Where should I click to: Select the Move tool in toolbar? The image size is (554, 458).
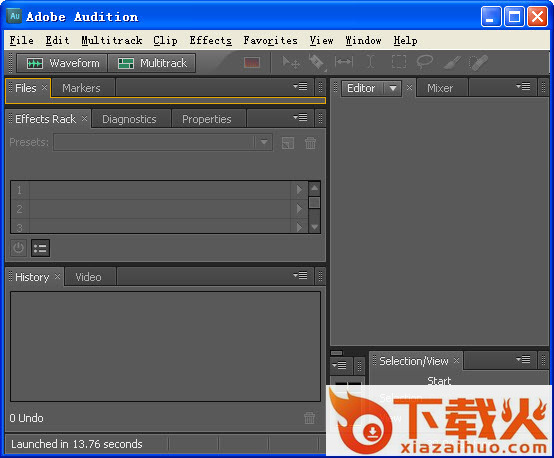[x=291, y=63]
